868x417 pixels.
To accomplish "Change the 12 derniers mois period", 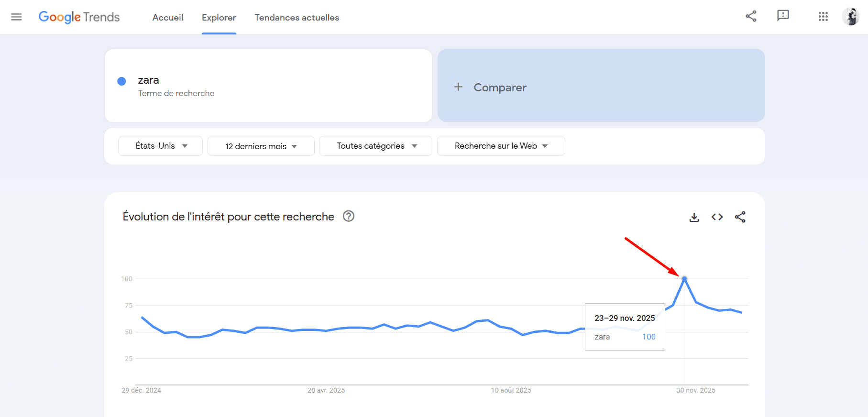I will tap(261, 146).
